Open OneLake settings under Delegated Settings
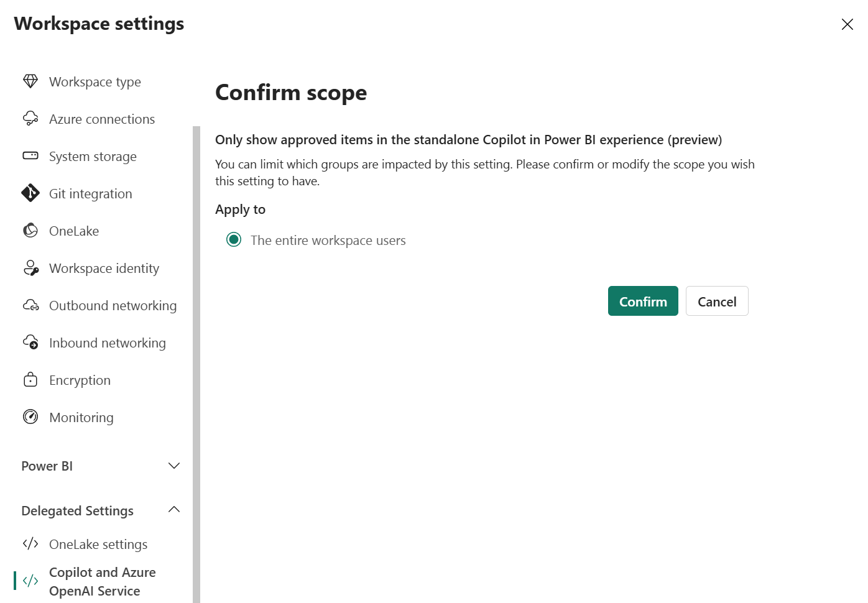Screen dimensions: 868x603 click(98, 545)
